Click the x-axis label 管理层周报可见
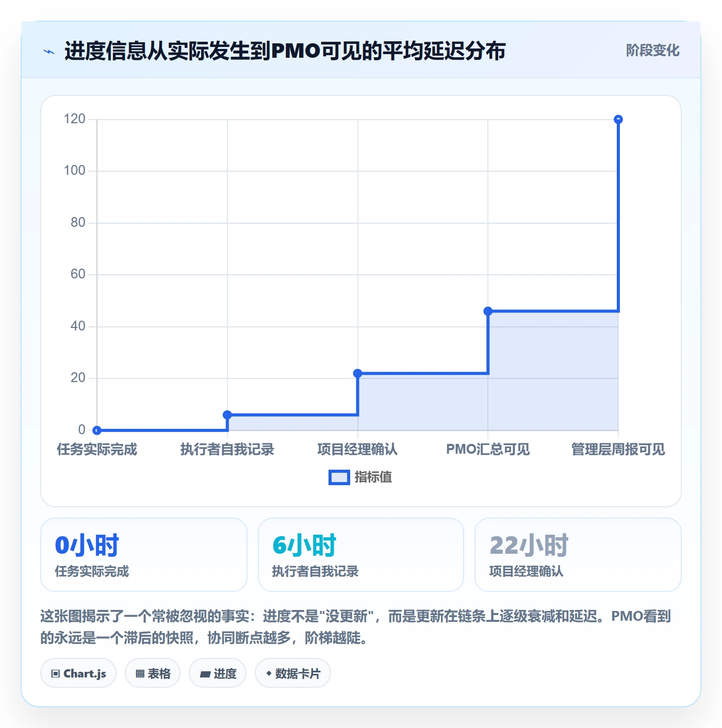 [x=618, y=450]
